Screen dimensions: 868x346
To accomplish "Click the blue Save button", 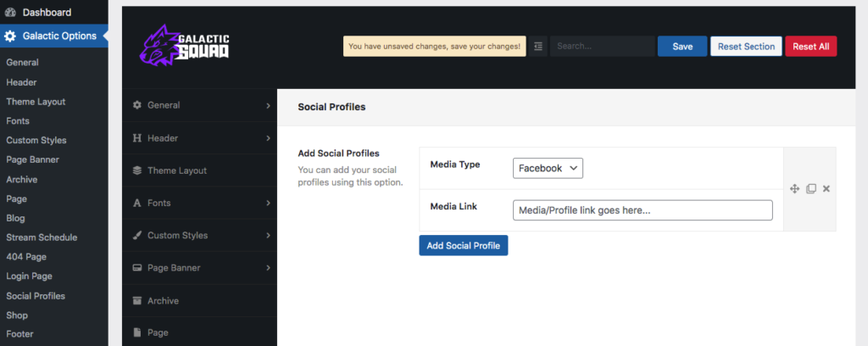I will click(x=682, y=47).
